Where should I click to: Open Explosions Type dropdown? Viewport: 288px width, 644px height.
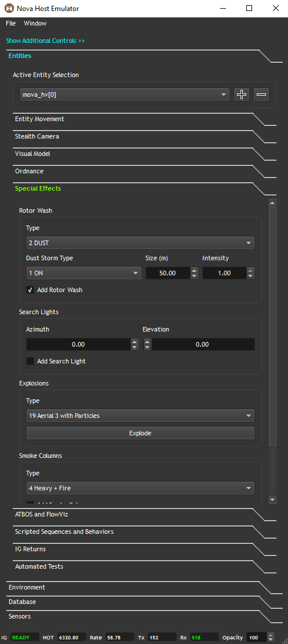pos(140,416)
